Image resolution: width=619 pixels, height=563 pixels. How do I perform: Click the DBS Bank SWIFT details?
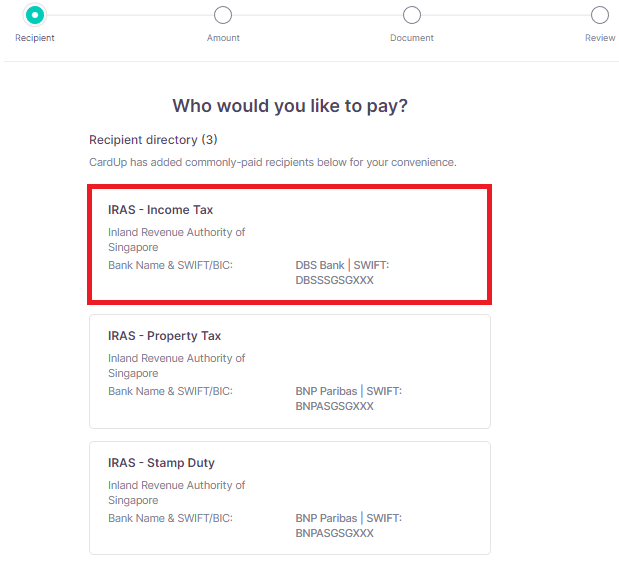tap(341, 273)
